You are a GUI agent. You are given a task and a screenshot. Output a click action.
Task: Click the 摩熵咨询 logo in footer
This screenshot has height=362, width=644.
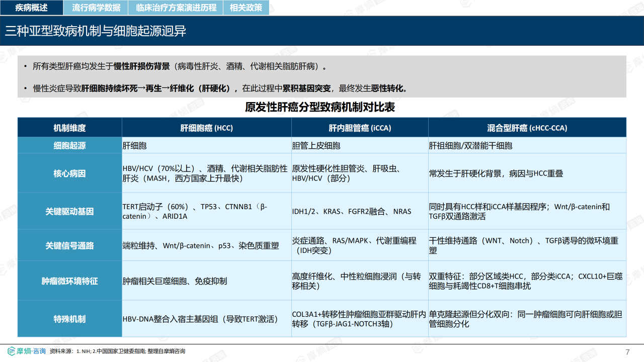pyautogui.click(x=27, y=351)
